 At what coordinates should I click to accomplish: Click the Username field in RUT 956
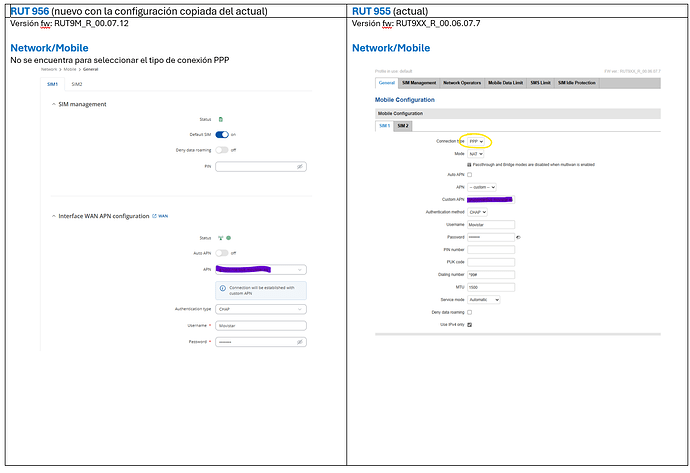click(261, 326)
